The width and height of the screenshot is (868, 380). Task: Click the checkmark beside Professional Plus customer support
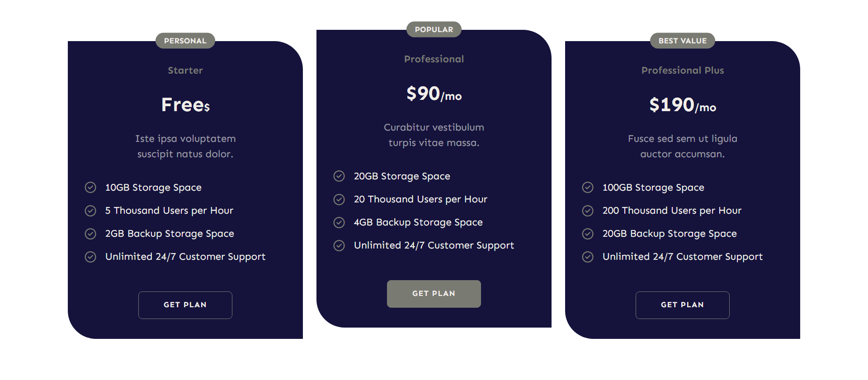click(x=587, y=257)
